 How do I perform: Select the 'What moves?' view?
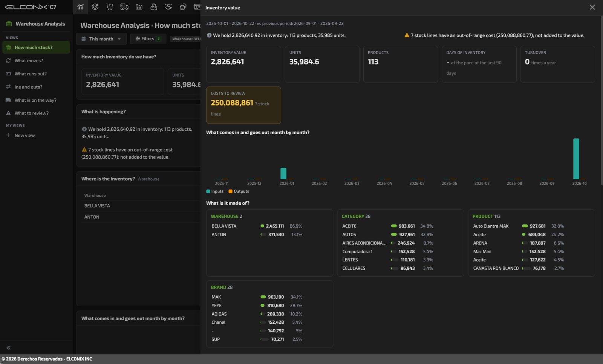coord(36,60)
